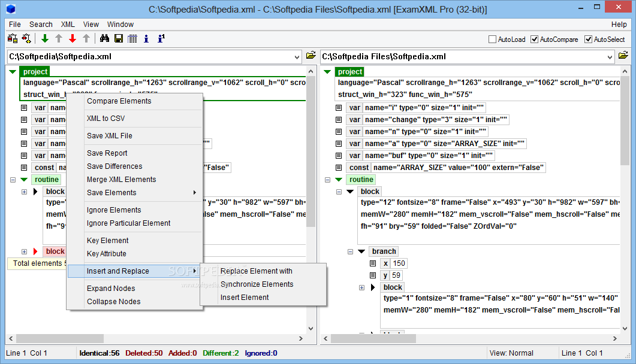Collapse left project node triangle
636x364 pixels.
click(13, 72)
